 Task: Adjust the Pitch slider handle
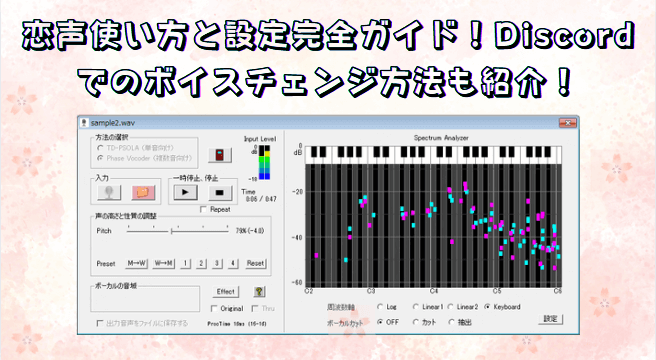pyautogui.click(x=172, y=231)
